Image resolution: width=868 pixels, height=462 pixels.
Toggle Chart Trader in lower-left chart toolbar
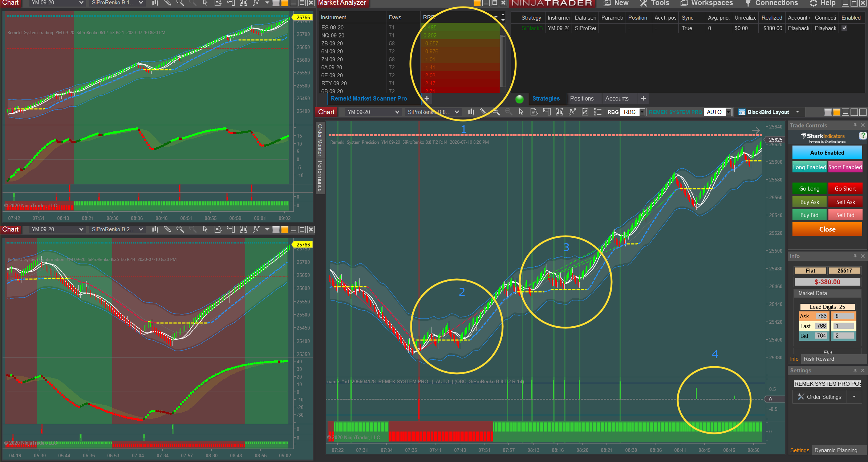click(231, 229)
